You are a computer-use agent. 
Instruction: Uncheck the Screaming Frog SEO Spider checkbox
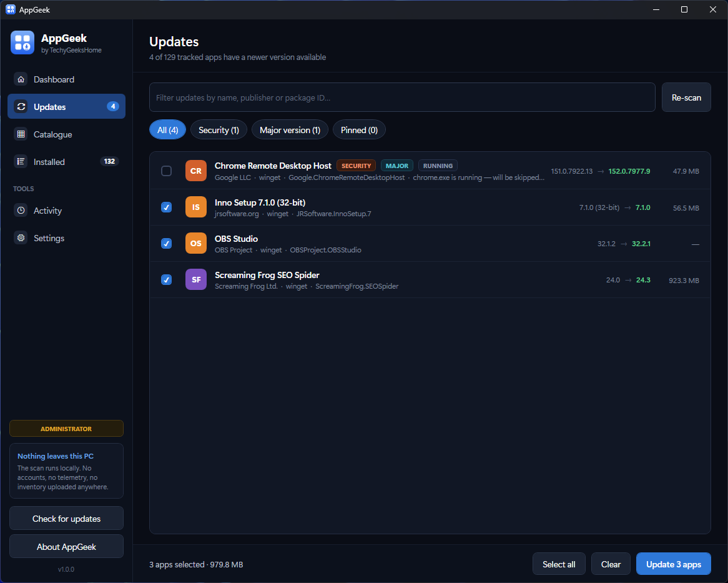[166, 280]
